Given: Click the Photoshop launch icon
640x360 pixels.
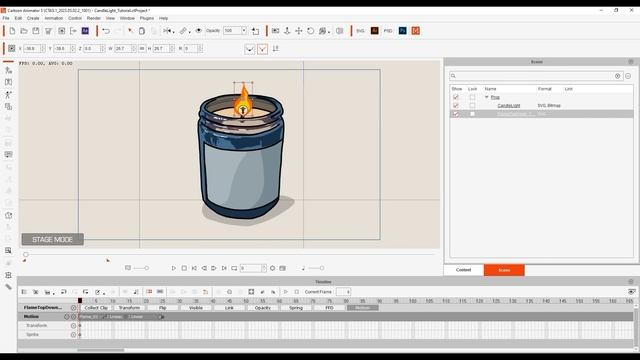Looking at the screenshot, I should [402, 31].
